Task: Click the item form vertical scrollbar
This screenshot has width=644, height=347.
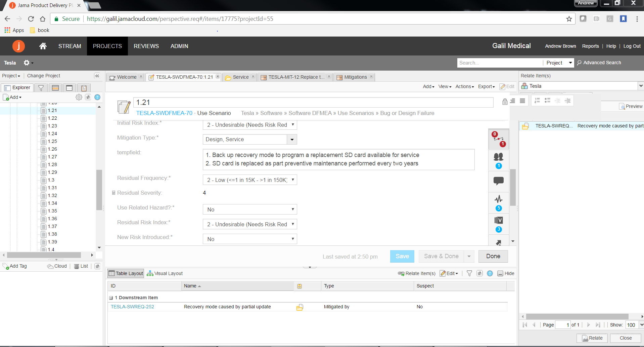Action: pos(513,187)
